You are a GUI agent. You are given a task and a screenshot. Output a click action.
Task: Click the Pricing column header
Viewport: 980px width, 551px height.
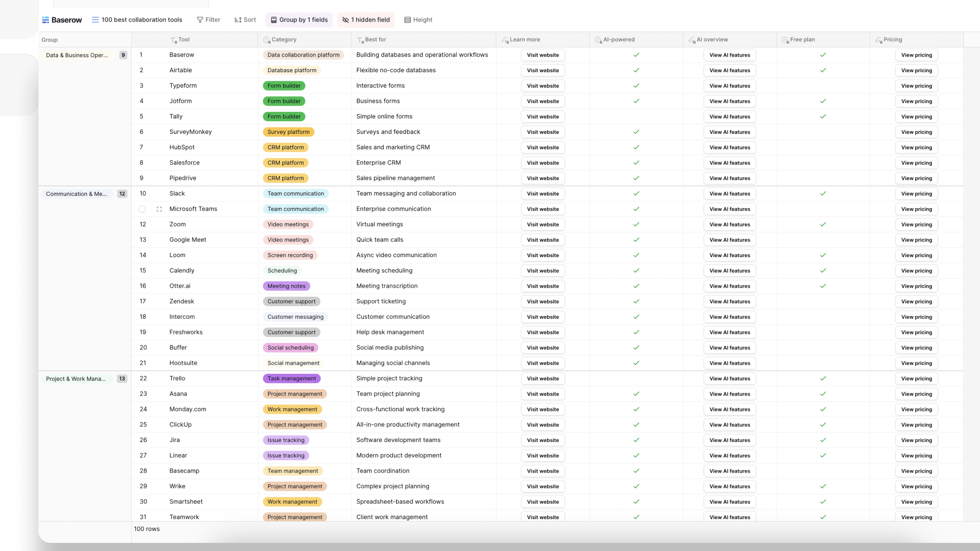[x=917, y=40]
